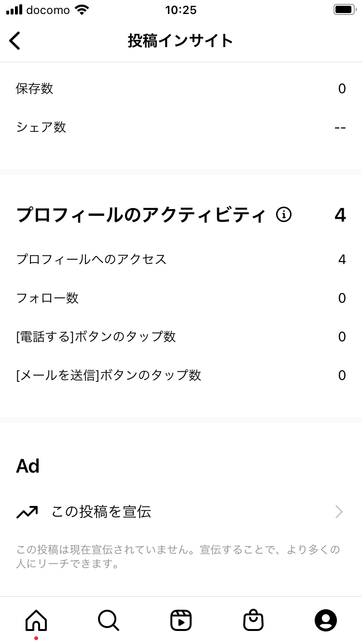Select the [メールを送信]ボタンのタップ数 row
Screen dimensions: 362x644
181,375
